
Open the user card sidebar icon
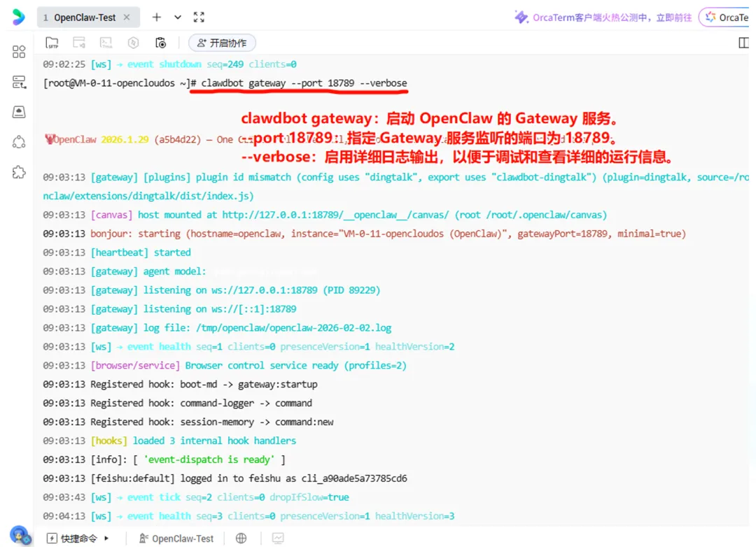point(19,112)
